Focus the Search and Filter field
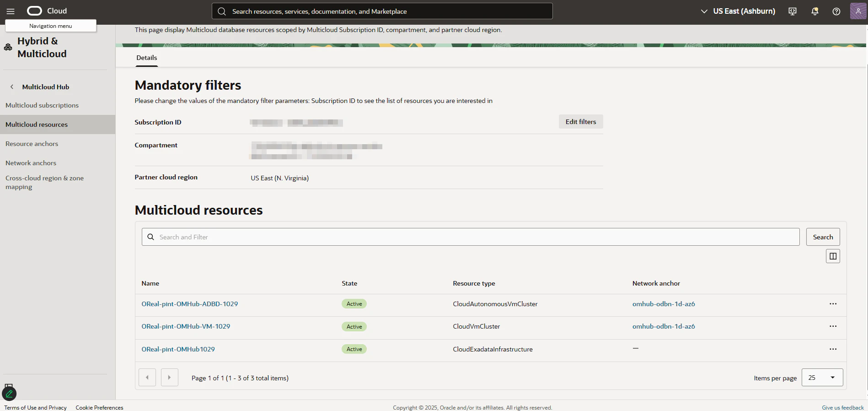The height and width of the screenshot is (411, 868). pyautogui.click(x=471, y=237)
